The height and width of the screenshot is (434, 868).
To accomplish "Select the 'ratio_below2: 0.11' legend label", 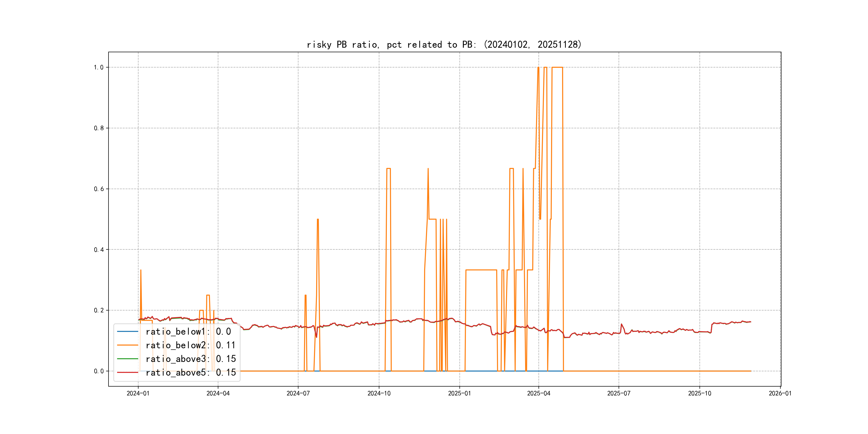I will 190,345.
